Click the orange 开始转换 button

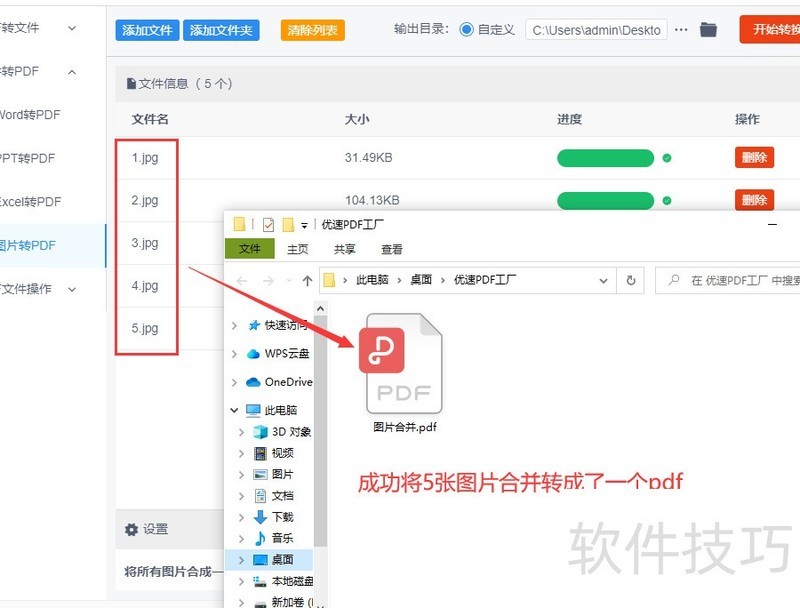click(774, 29)
